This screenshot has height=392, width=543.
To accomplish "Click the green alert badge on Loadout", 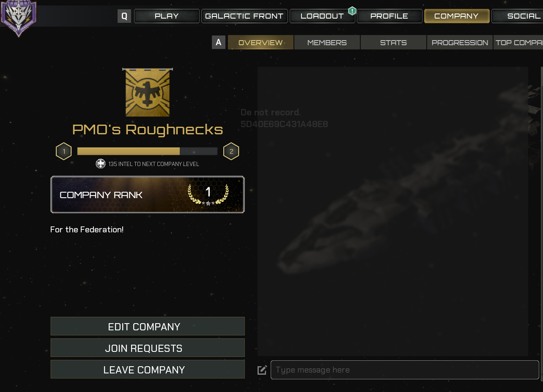I will pyautogui.click(x=352, y=11).
